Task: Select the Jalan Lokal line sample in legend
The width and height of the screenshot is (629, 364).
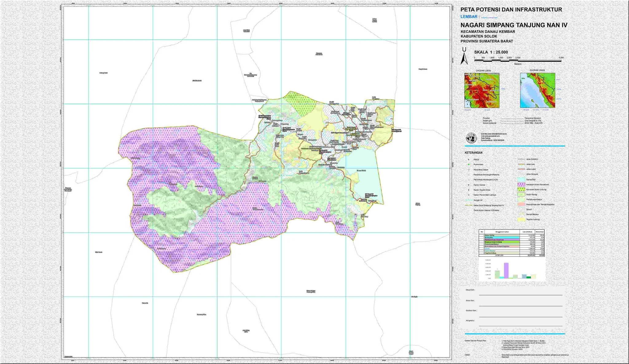Action: [x=522, y=169]
